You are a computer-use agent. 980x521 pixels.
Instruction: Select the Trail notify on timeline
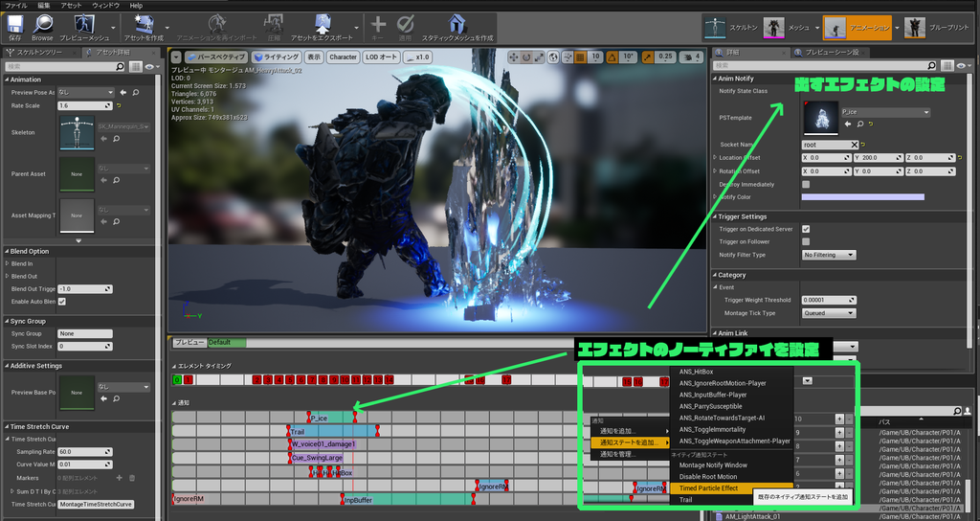(x=332, y=432)
